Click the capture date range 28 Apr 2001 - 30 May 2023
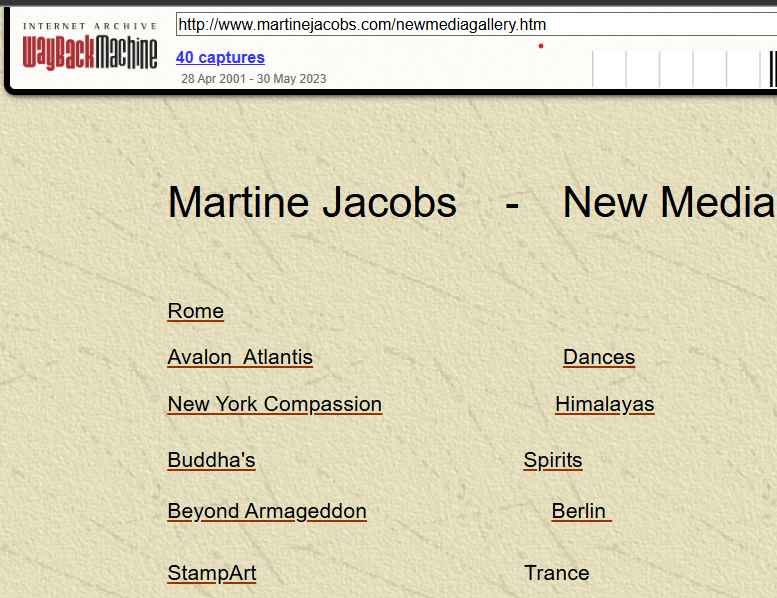This screenshot has height=598, width=777. click(x=253, y=79)
